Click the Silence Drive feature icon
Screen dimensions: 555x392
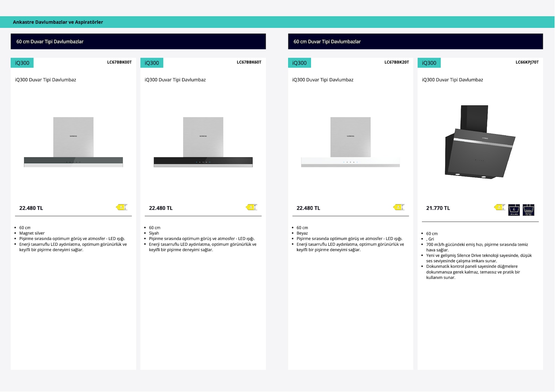(x=514, y=210)
